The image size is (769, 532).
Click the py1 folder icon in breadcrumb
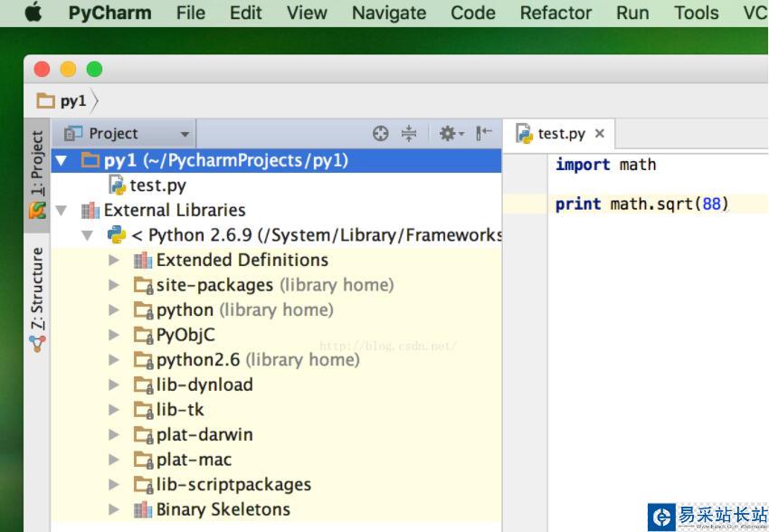coord(45,101)
